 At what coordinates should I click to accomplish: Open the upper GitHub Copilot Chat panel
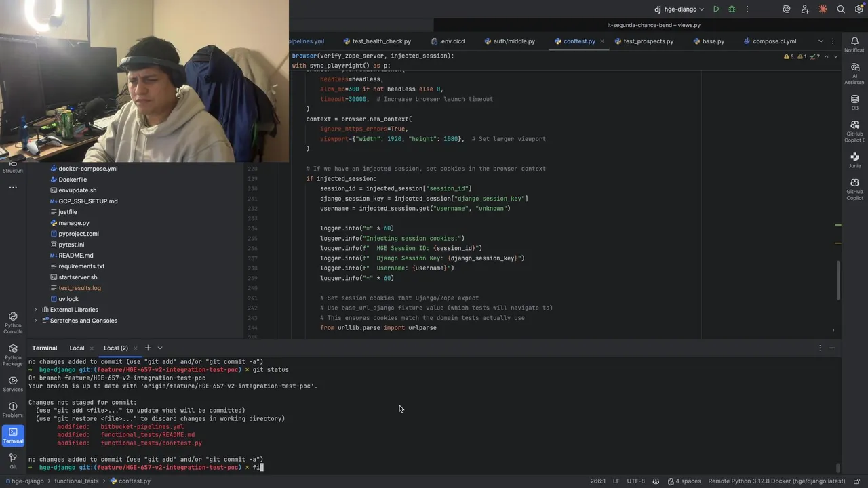click(x=854, y=131)
